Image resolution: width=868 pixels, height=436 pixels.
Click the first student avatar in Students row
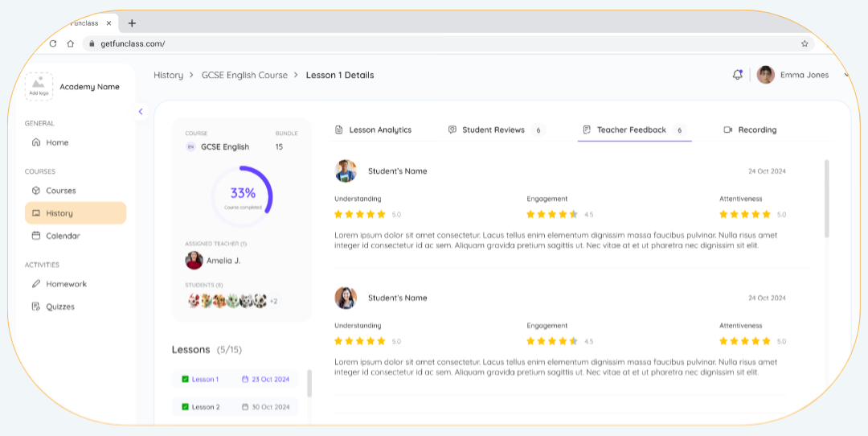coord(193,302)
